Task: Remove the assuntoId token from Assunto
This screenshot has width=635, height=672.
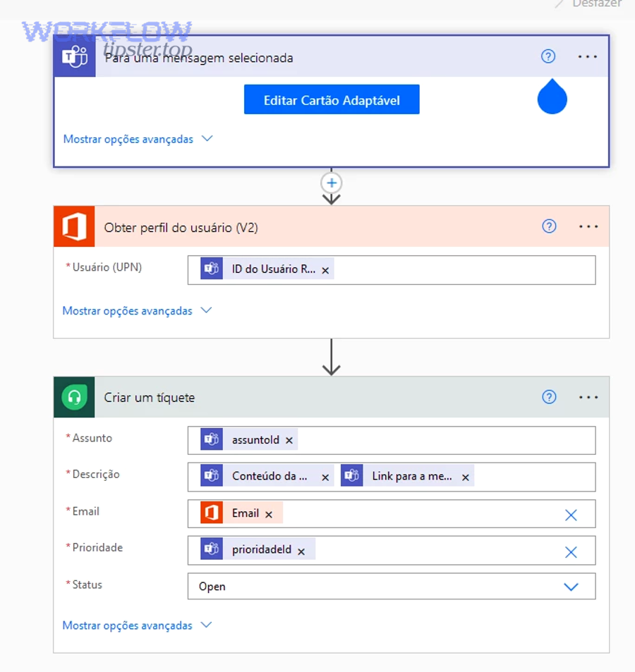Action: (x=289, y=441)
